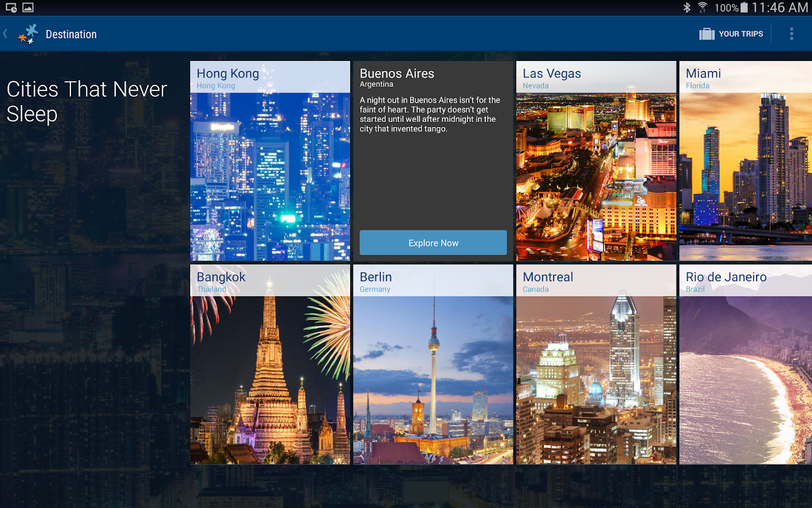Open the Miami skyline photo
Image resolution: width=812 pixels, height=508 pixels.
click(x=745, y=177)
